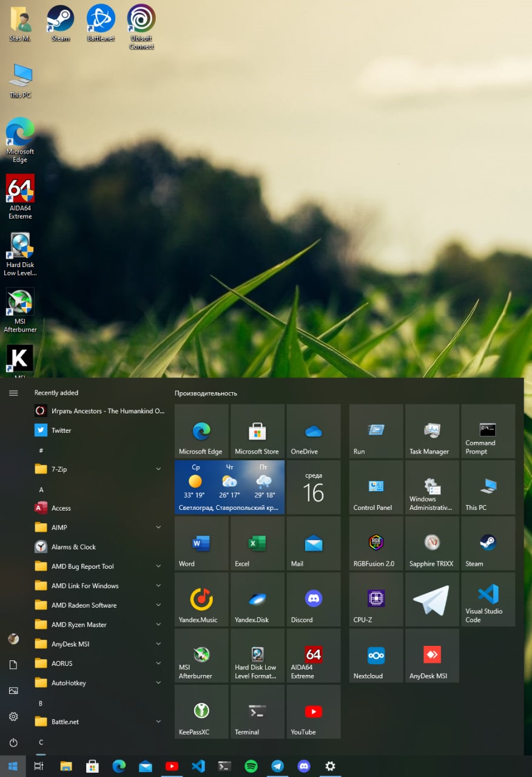Open the Yandex.Disk tile

[x=257, y=599]
